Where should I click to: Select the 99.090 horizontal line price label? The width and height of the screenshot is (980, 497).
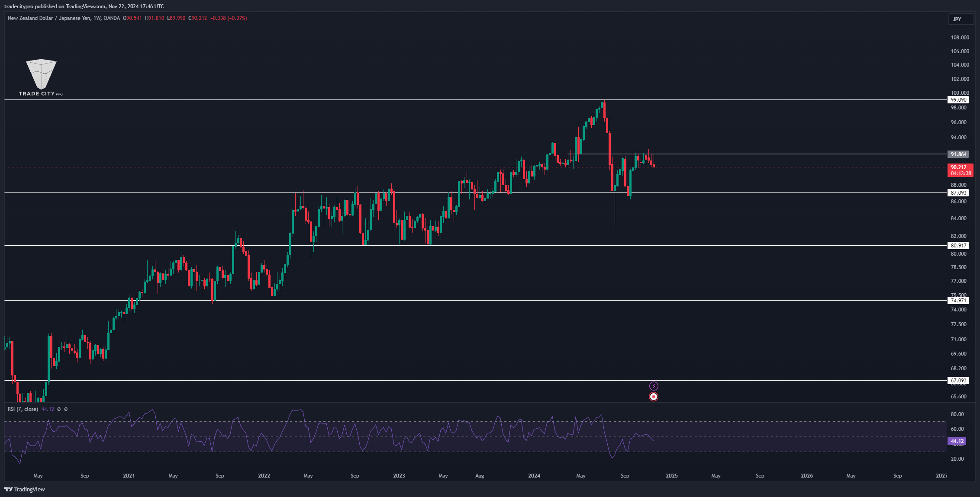tap(958, 99)
